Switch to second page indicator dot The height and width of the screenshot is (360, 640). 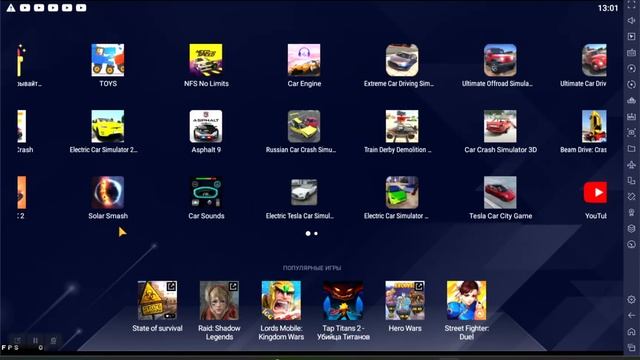316,233
